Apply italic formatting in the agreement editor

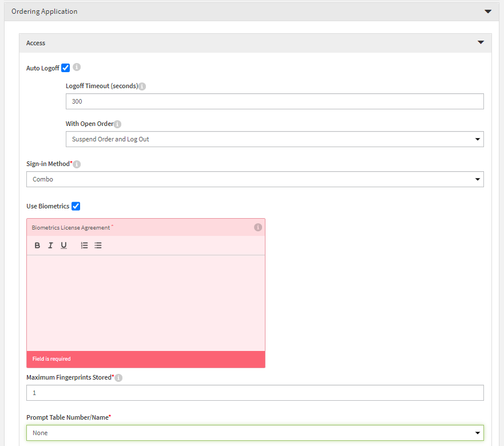coord(50,245)
